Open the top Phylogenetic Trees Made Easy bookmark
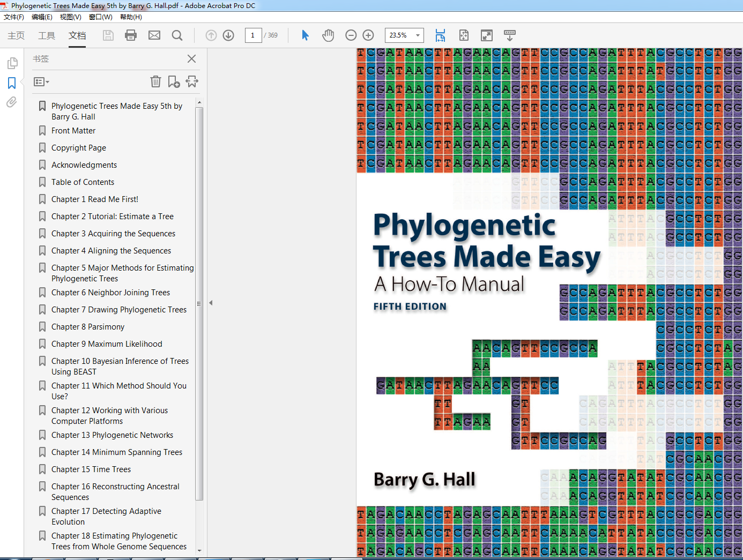 point(117,111)
